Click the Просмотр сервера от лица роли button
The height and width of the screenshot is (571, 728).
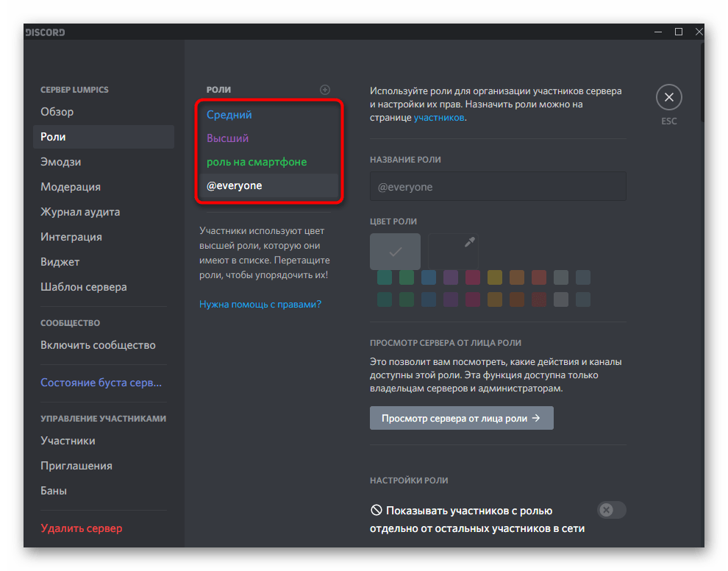pyautogui.click(x=461, y=418)
